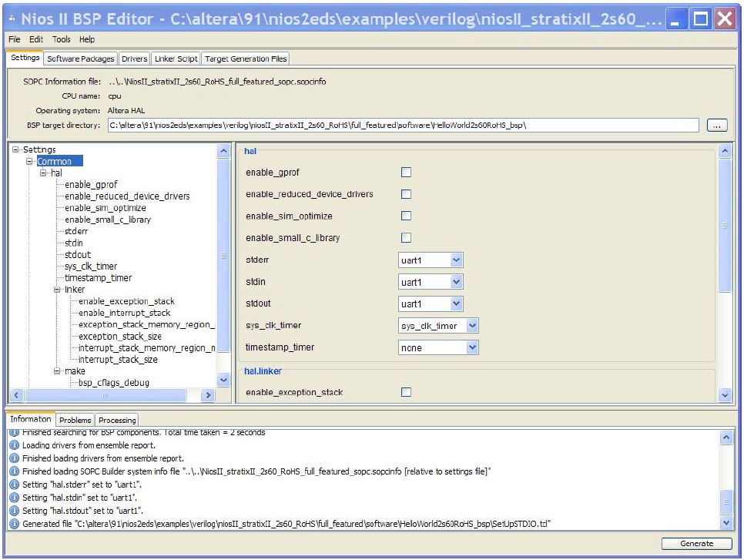
Task: Select bsp_cflags_debug in the tree
Action: [x=113, y=383]
